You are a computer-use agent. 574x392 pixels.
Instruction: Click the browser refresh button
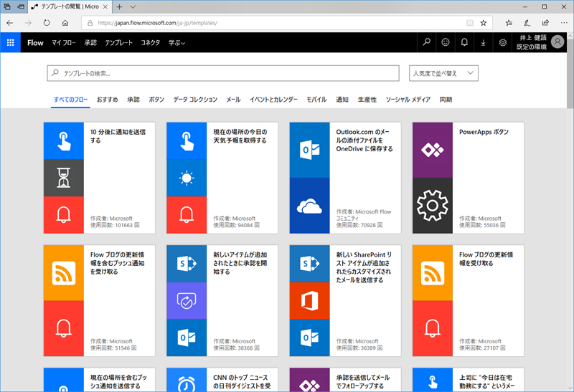(47, 22)
